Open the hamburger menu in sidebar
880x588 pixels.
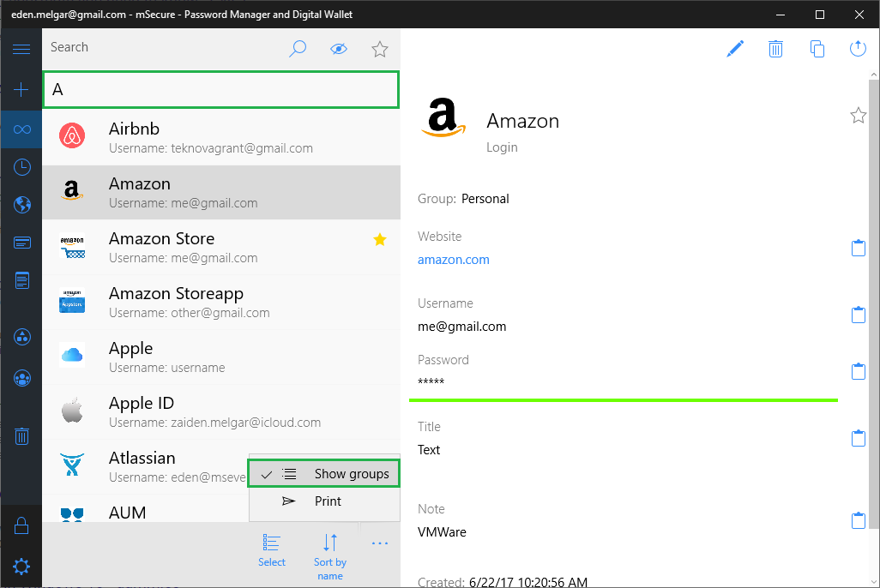[x=21, y=50]
